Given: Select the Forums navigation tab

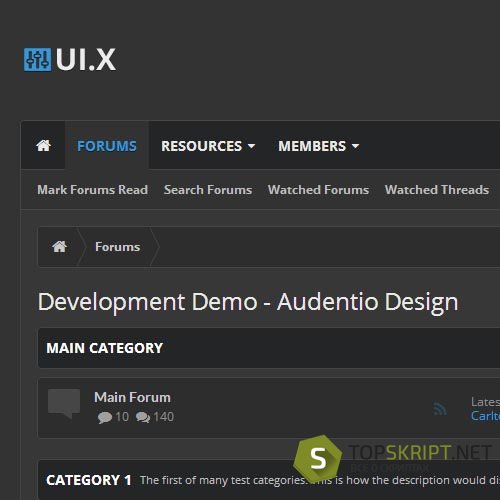Looking at the screenshot, I should [x=107, y=146].
